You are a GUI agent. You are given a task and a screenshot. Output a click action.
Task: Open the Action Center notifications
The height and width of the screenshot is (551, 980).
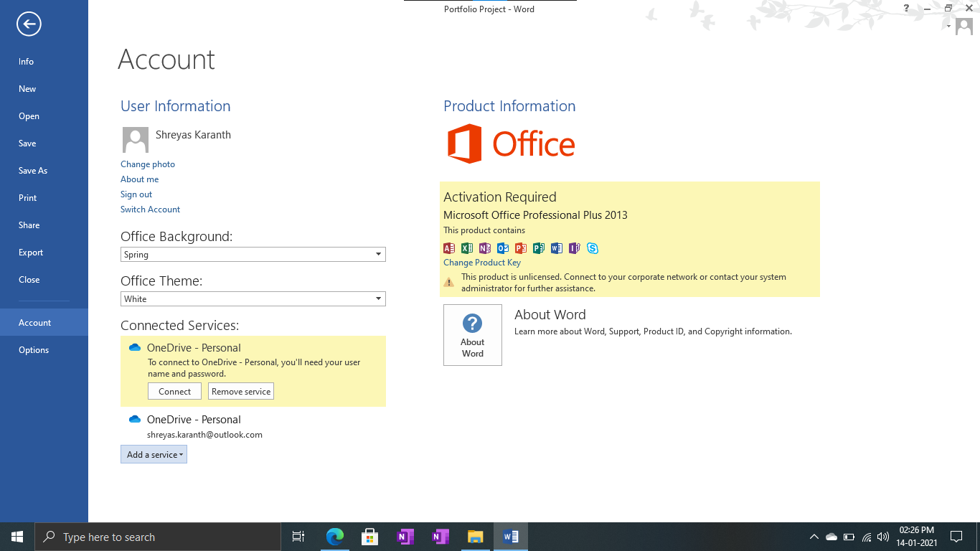(x=956, y=537)
